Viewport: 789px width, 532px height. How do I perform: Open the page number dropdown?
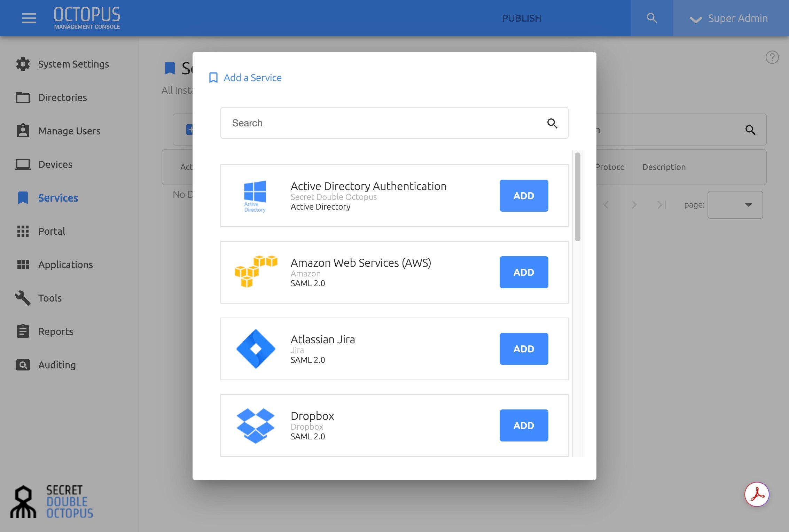735,205
